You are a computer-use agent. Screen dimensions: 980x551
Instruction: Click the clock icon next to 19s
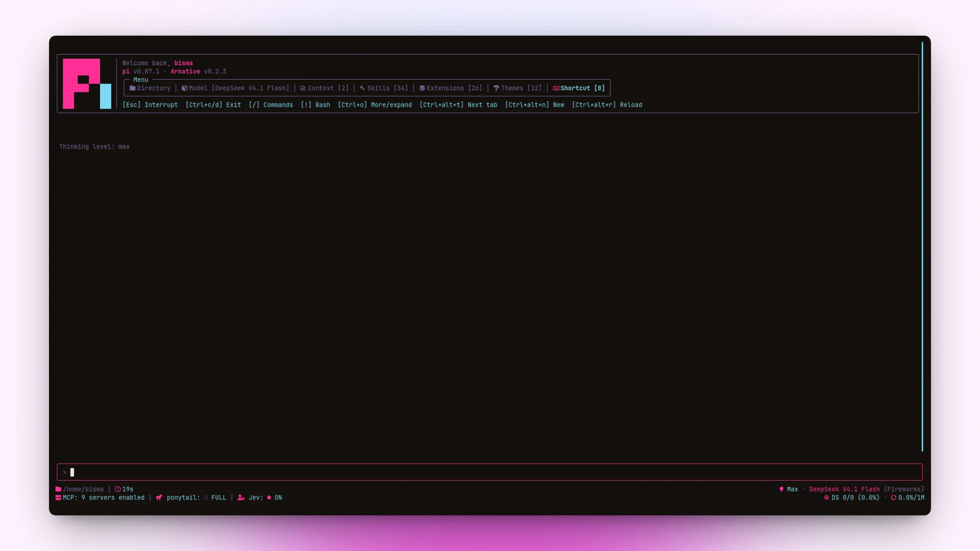point(118,489)
